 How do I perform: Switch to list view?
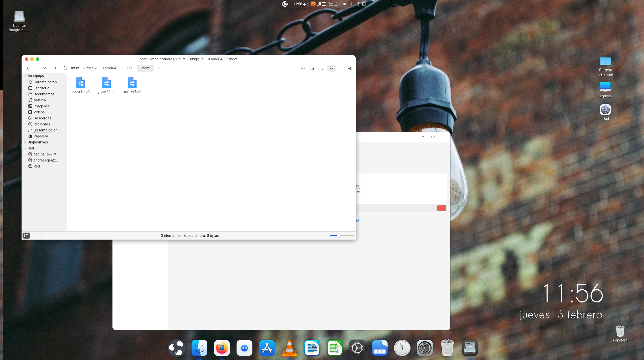click(340, 68)
